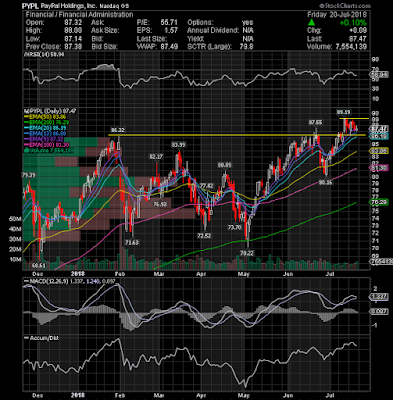
Task: Click the 83.86 EMA(50) axis tag
Action: (x=379, y=151)
